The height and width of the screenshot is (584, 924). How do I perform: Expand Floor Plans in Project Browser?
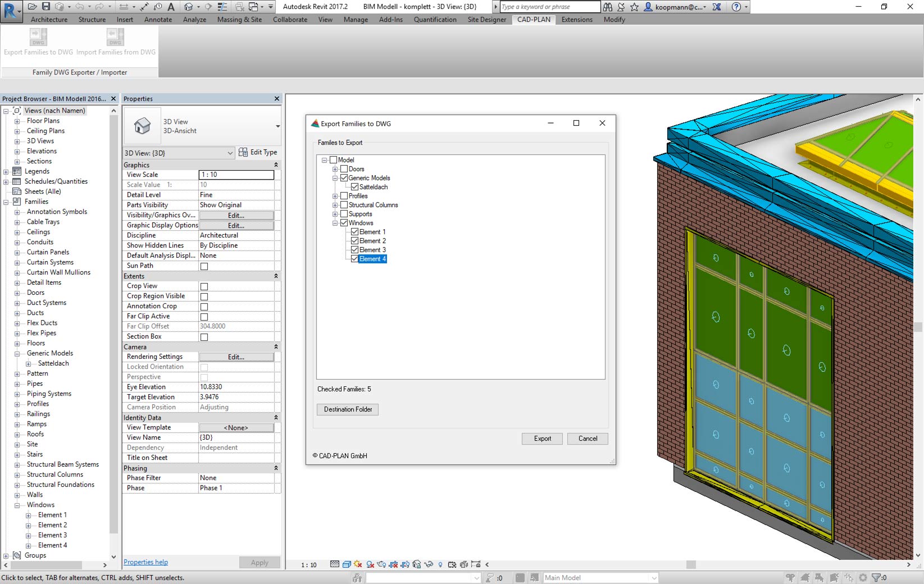coord(17,121)
